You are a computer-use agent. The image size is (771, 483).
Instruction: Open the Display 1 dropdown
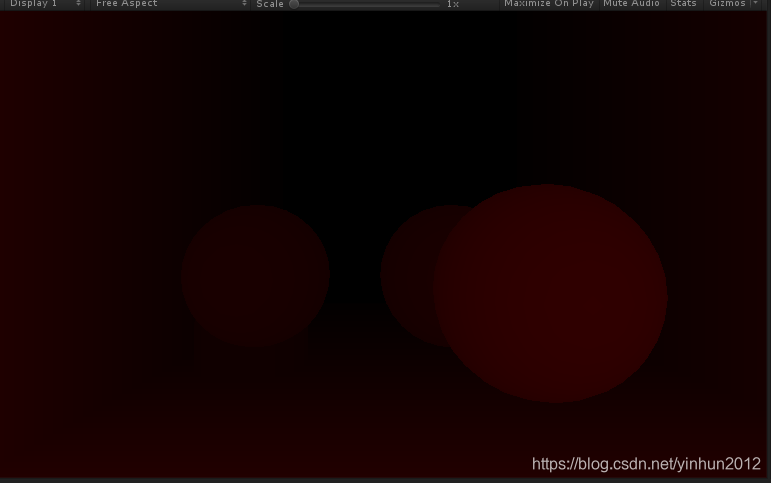[44, 4]
